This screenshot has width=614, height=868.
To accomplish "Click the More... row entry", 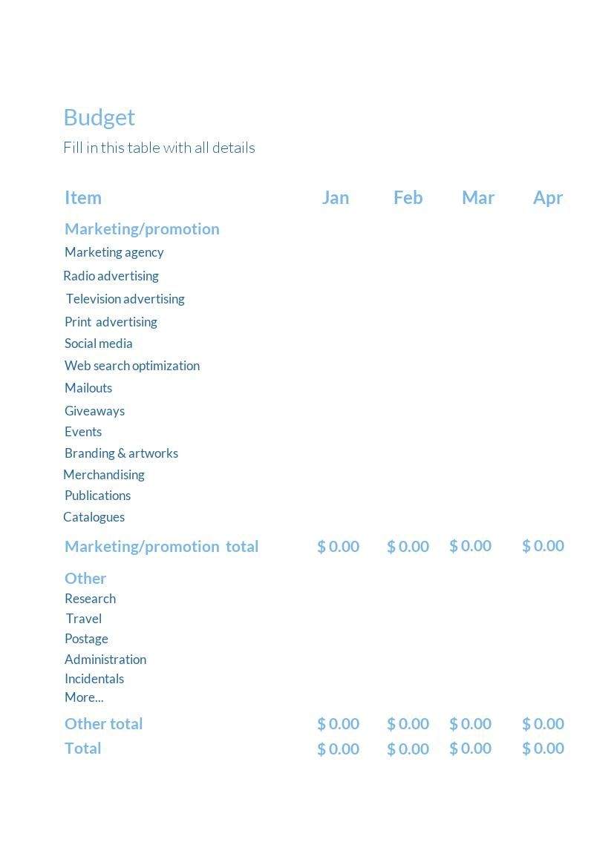I will click(x=84, y=697).
